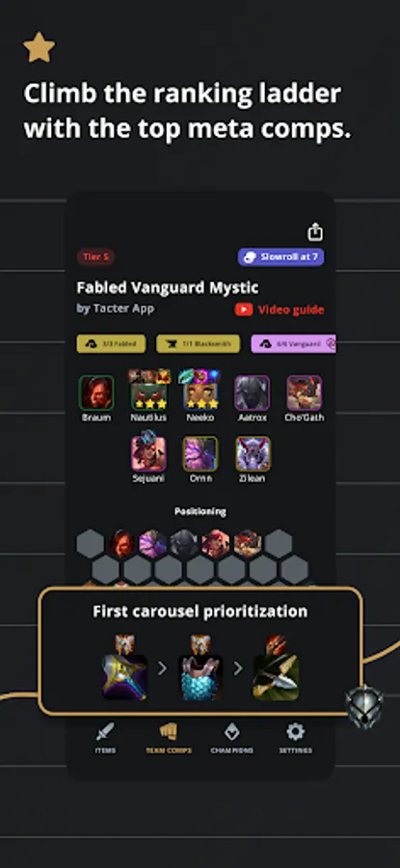This screenshot has height=868, width=400.
Task: Tap the Tier S badge
Action: (96, 257)
